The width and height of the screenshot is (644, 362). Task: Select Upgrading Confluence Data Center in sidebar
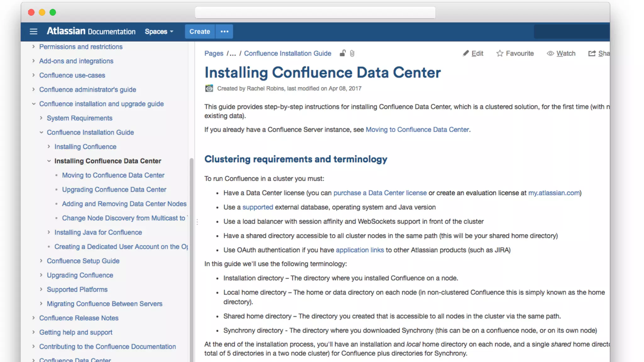[114, 189]
